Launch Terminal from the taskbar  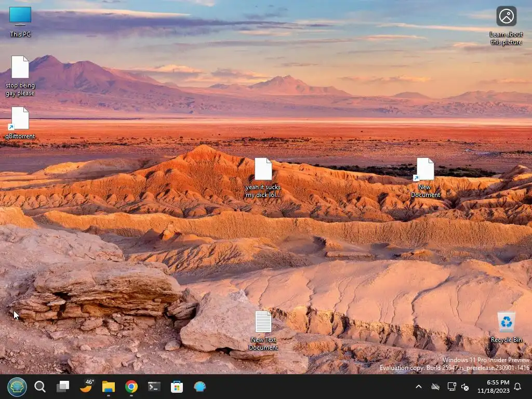point(154,387)
